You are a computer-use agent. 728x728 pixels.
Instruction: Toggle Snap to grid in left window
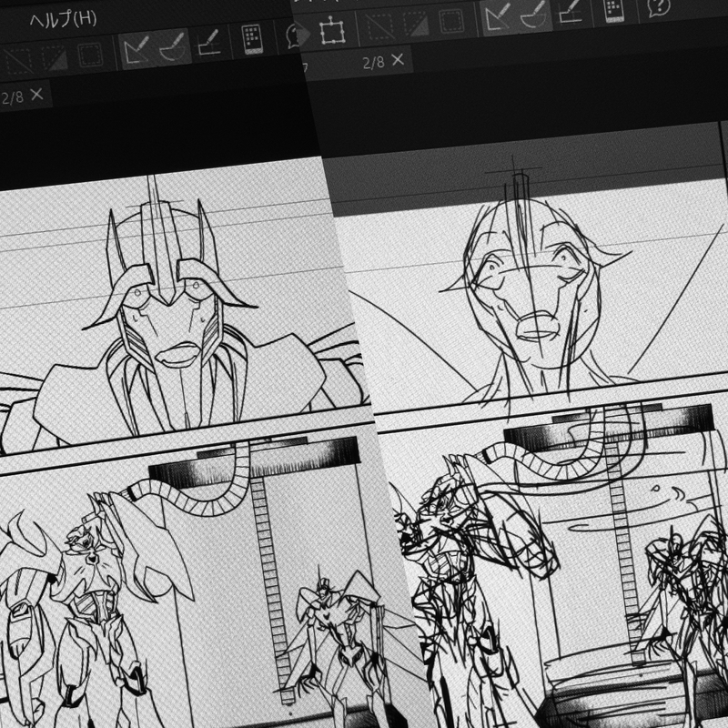(208, 43)
